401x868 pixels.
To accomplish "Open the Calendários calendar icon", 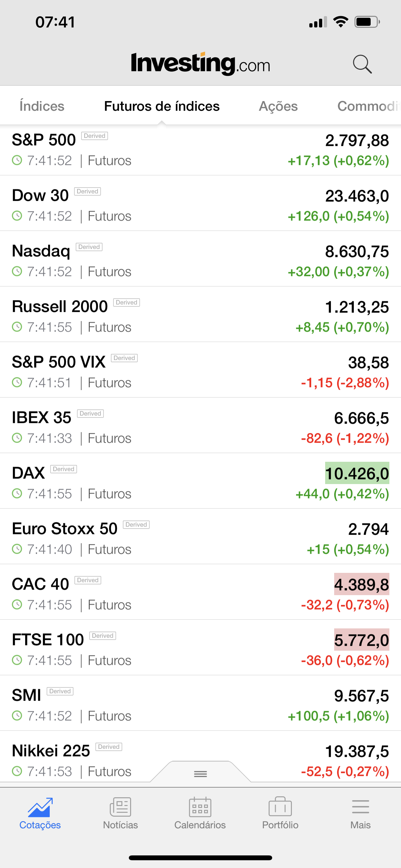I will tap(200, 807).
